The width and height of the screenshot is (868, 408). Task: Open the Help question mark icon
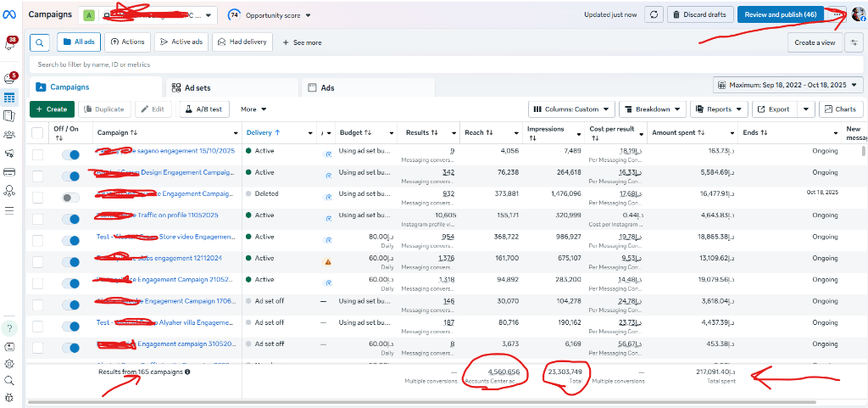tap(10, 328)
